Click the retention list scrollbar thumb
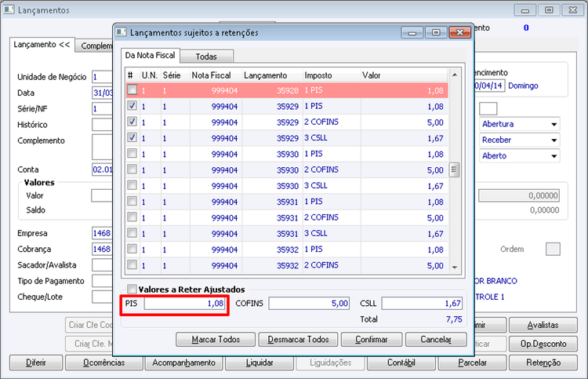588x379 pixels. [454, 170]
